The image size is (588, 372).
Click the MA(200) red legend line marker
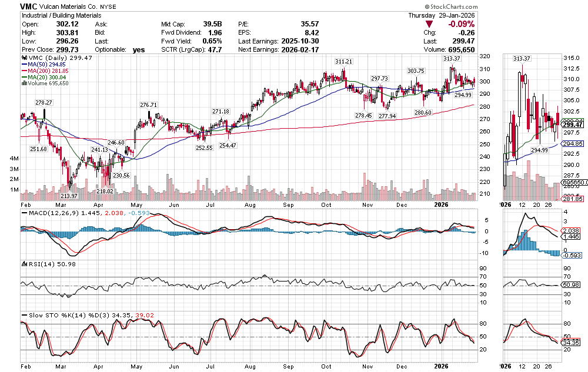point(23,71)
